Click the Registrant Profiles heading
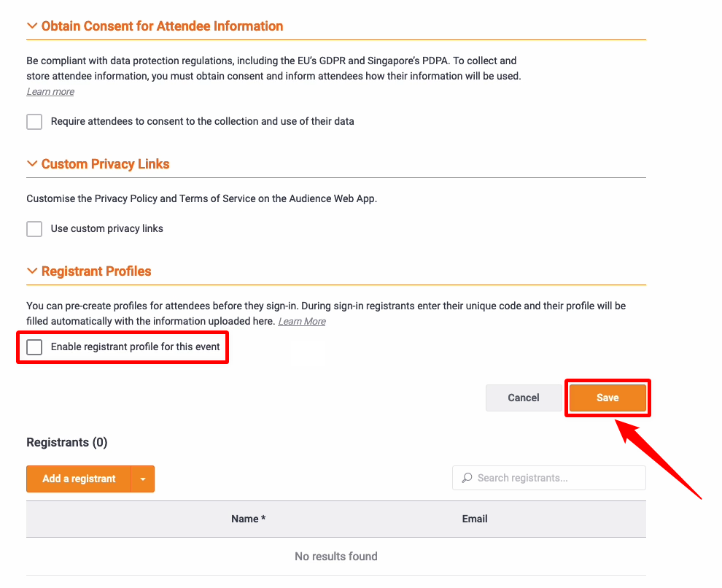The image size is (722, 588). click(x=96, y=271)
